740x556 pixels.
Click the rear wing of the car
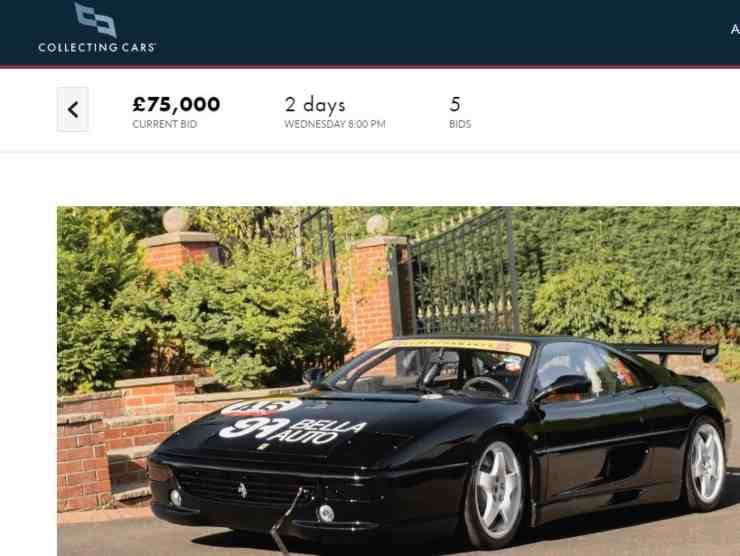(668, 352)
